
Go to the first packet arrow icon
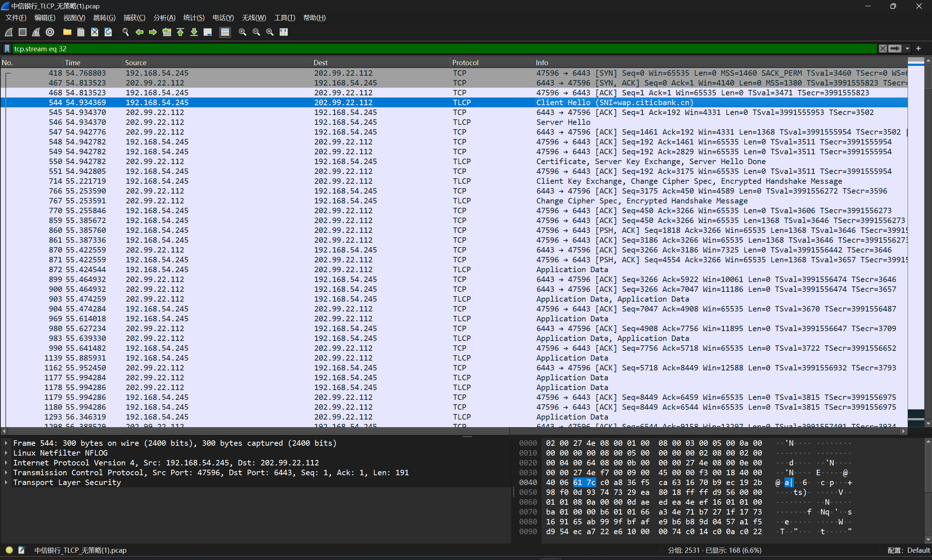tap(181, 32)
